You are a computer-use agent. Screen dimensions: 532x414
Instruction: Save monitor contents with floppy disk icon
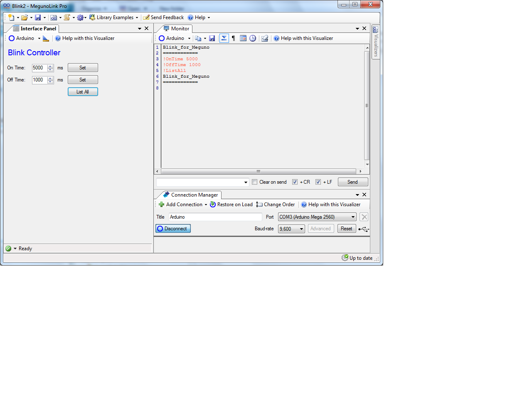click(212, 38)
